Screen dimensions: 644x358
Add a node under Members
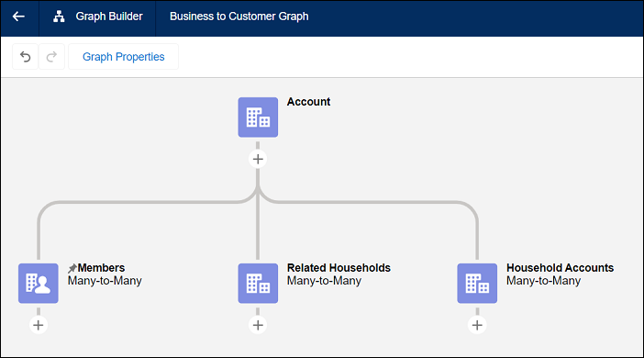coord(39,325)
